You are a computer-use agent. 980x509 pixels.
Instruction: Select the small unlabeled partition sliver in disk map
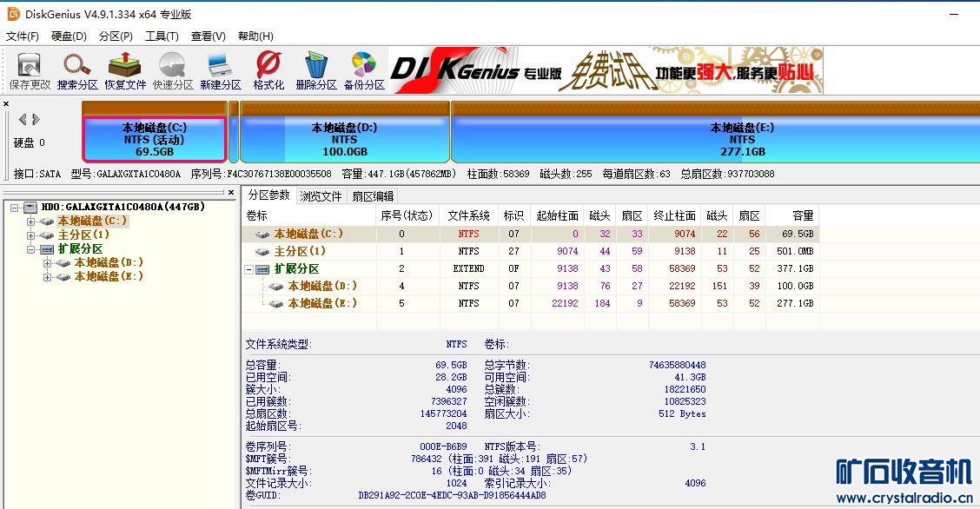click(x=234, y=132)
